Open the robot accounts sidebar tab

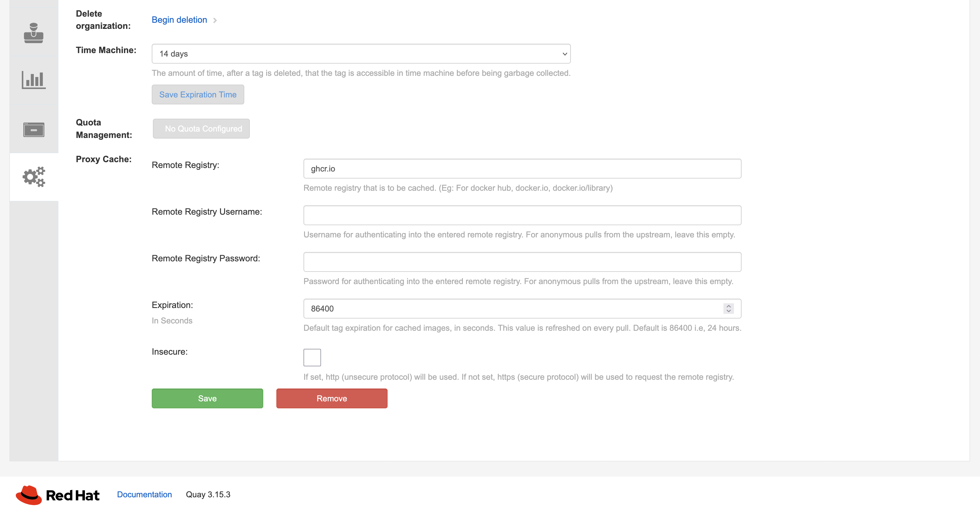(x=34, y=33)
